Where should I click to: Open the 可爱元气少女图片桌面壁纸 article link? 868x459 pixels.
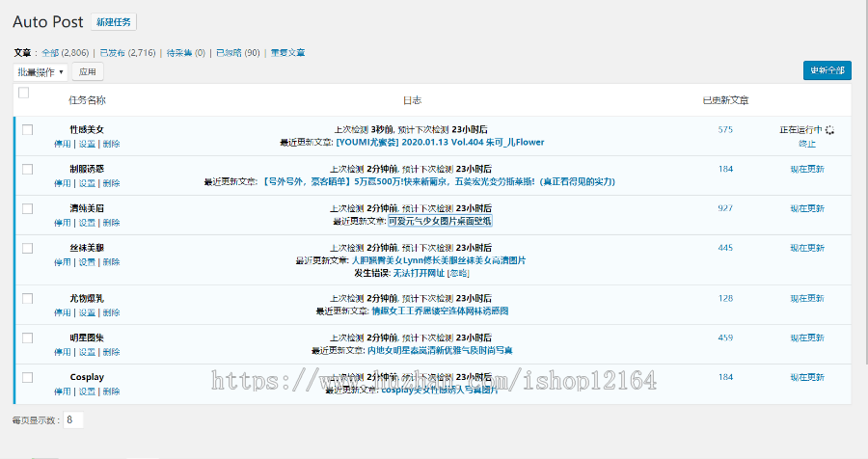click(x=440, y=221)
